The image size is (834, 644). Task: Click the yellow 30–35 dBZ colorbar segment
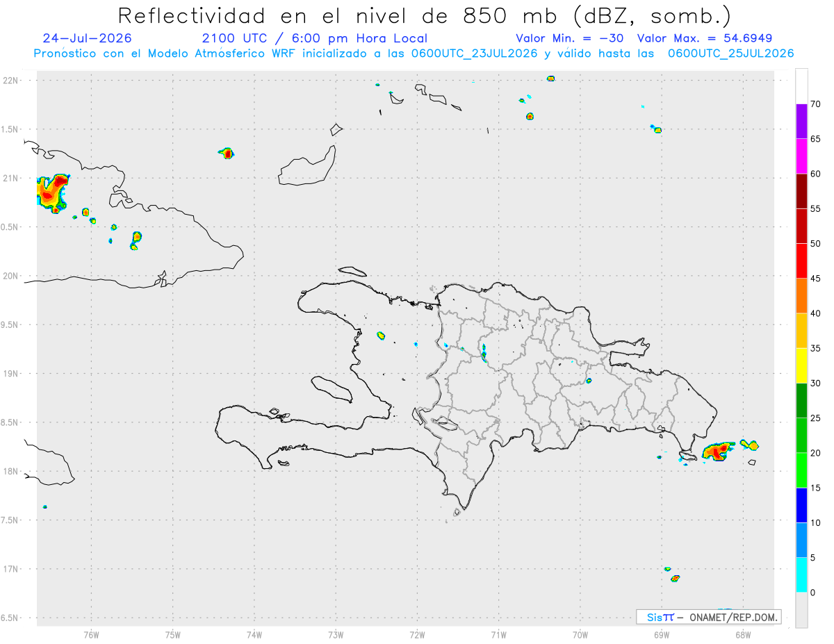801,365
